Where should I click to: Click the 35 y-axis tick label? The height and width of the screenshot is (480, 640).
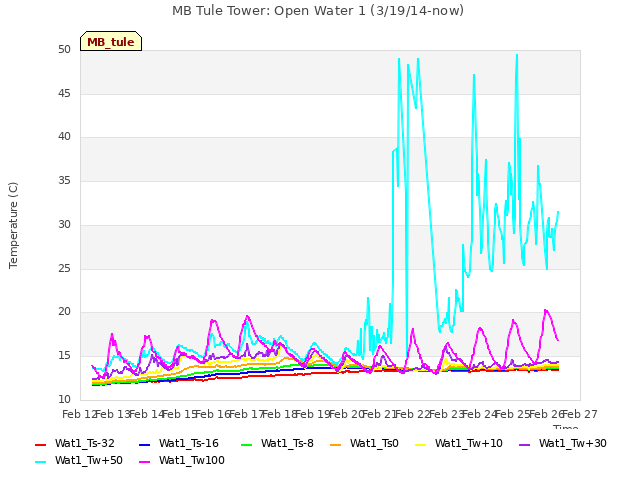(x=64, y=181)
